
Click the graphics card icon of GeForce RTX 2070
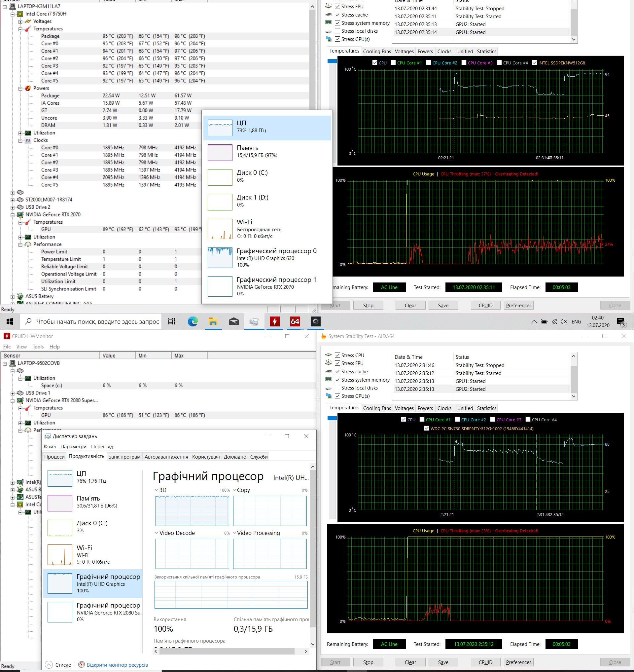[20, 215]
